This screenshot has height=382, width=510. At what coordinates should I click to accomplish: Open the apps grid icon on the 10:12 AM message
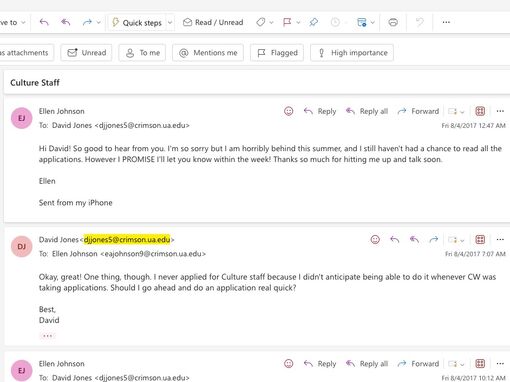coord(480,363)
